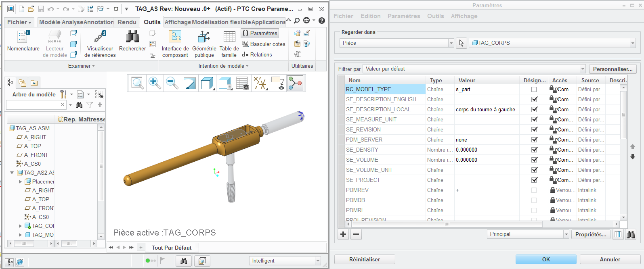This screenshot has height=269, width=644.
Task: Open the Edition menu in Paramètres
Action: 370,16
